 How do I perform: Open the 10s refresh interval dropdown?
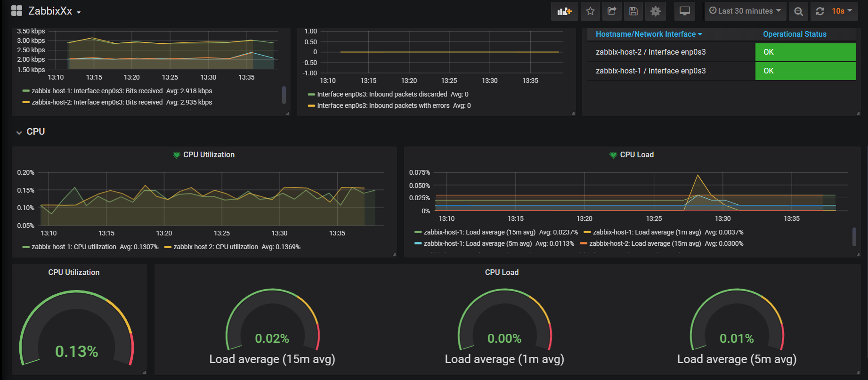tap(842, 11)
